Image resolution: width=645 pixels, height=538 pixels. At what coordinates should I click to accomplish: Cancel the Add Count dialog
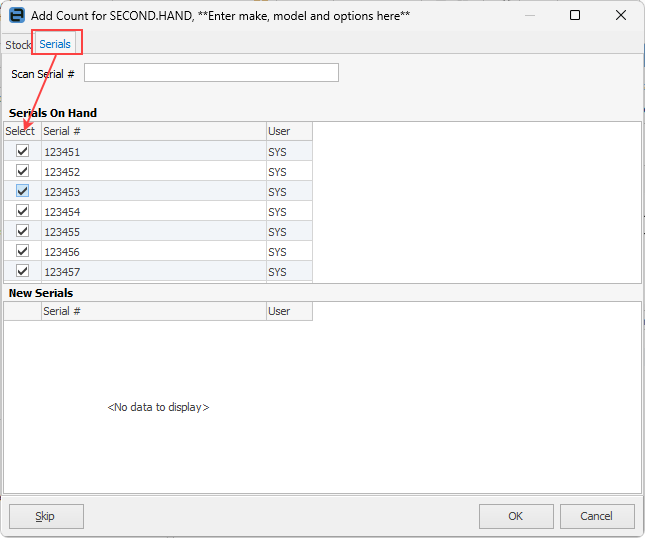pos(597,516)
